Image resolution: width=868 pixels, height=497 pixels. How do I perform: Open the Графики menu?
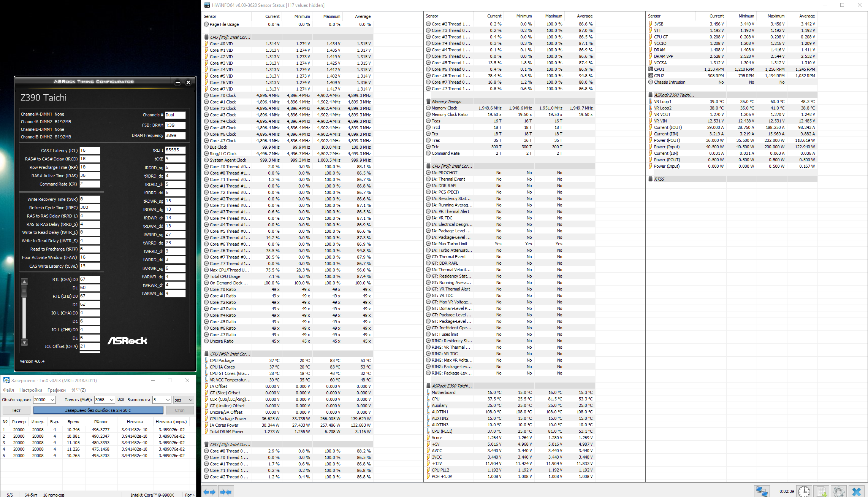click(57, 390)
